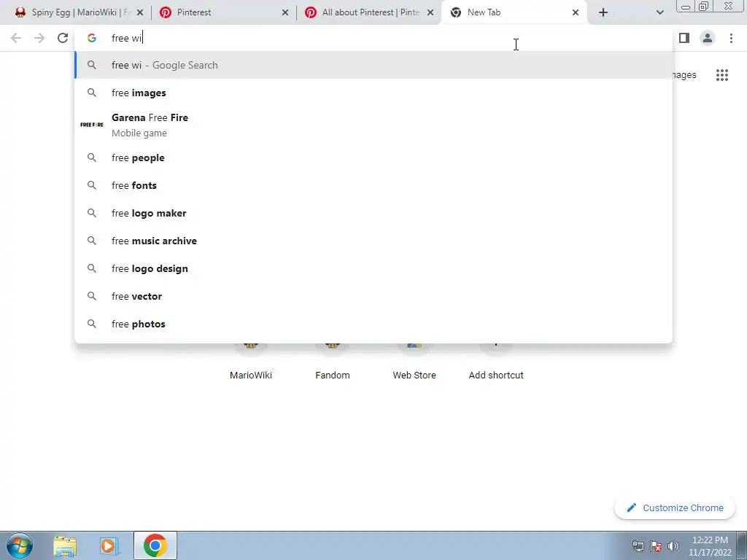Open a new tab with plus button

[x=603, y=12]
